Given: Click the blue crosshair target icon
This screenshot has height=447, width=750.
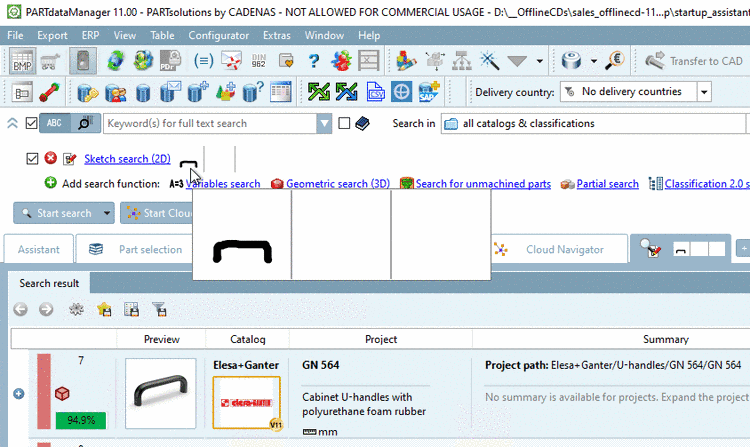Looking at the screenshot, I should pos(401,91).
